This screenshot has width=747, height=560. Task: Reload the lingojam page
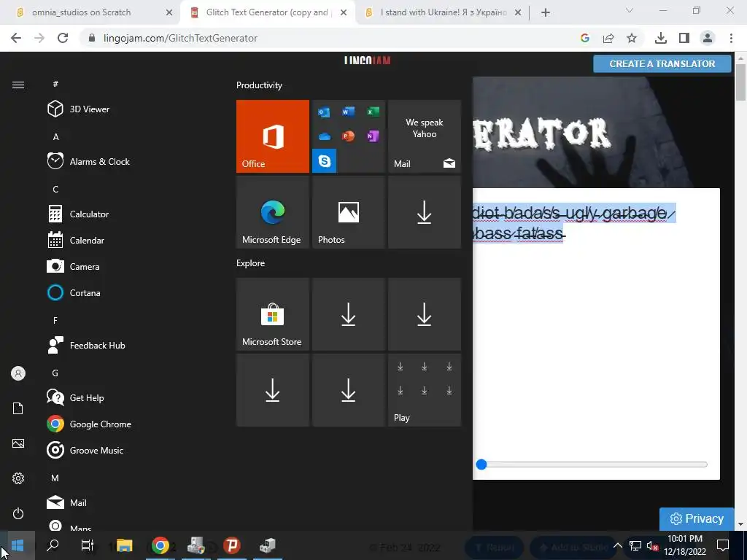pos(63,38)
